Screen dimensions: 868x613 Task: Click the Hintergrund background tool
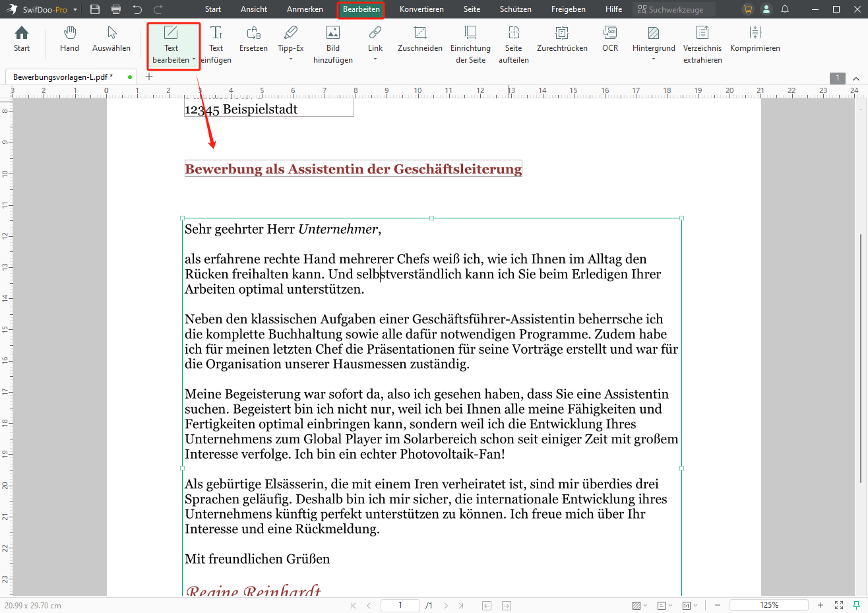click(654, 40)
